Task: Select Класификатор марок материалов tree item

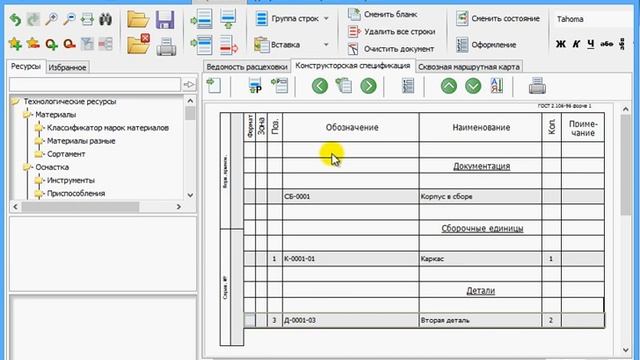Action: 108,128
